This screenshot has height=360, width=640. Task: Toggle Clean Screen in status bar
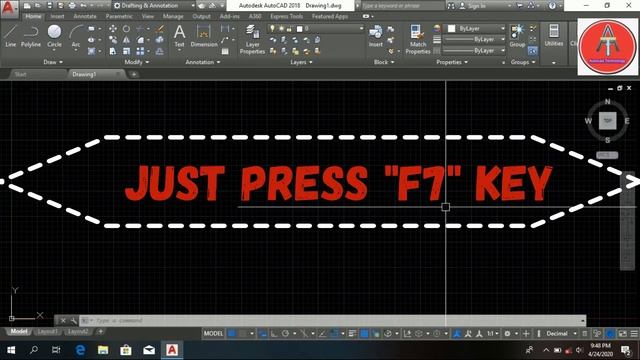(x=622, y=333)
